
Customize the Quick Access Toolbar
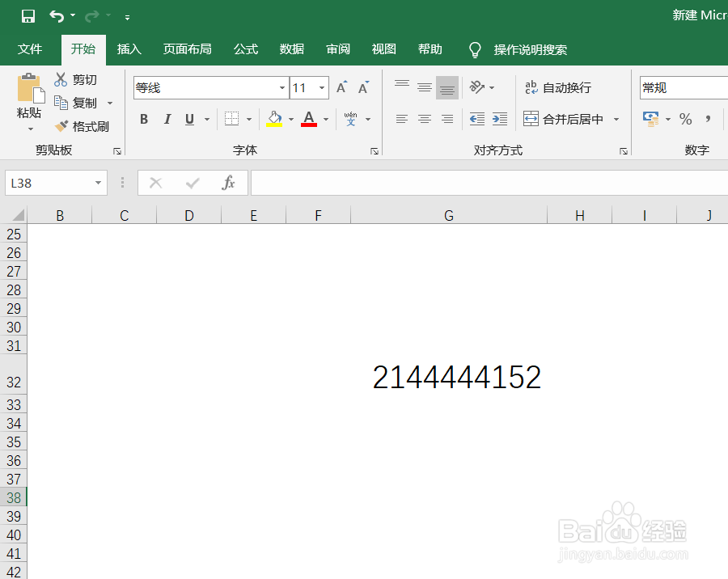(x=127, y=18)
